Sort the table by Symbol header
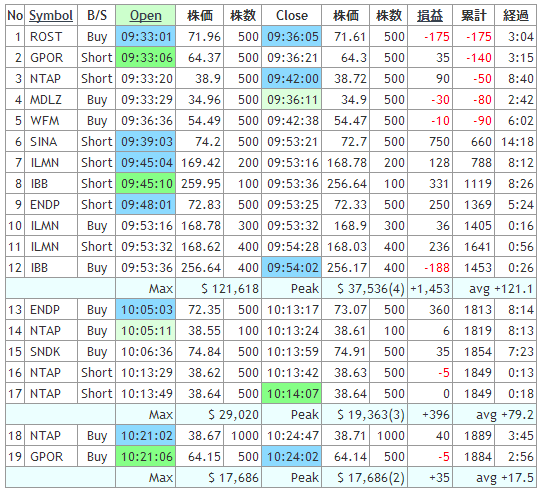Image resolution: width=542 pixels, height=492 pixels. [51, 16]
